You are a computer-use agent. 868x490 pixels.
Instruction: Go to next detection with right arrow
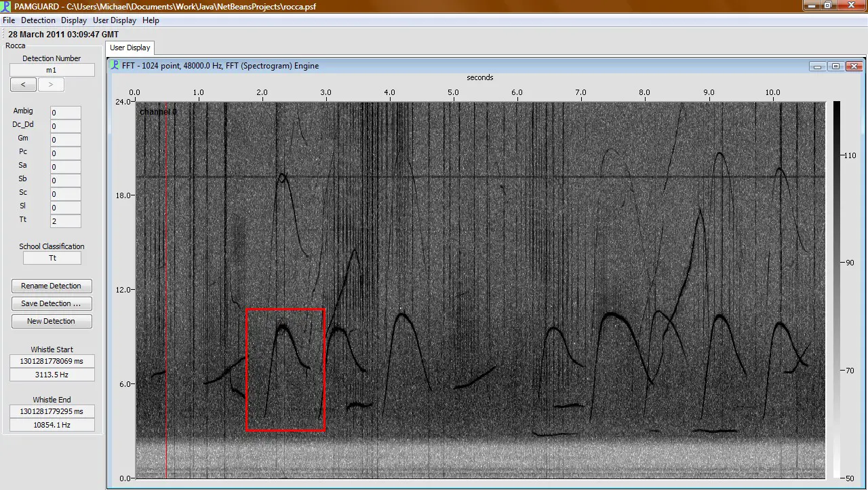click(51, 83)
